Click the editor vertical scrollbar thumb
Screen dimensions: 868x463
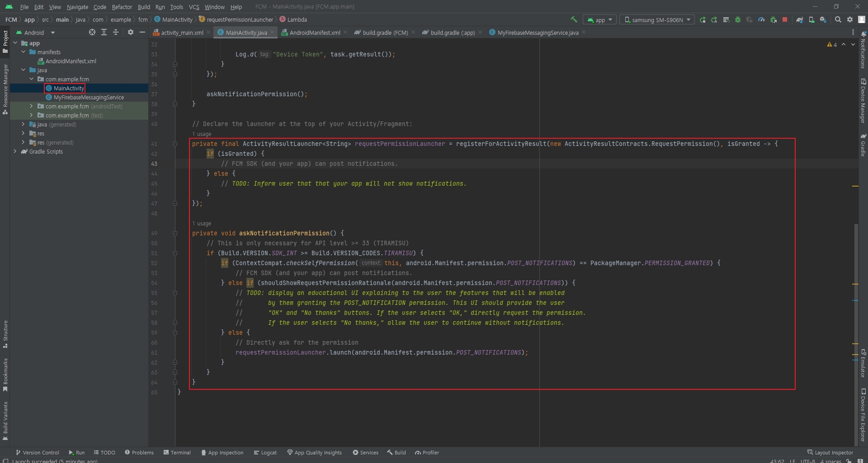[x=856, y=334]
